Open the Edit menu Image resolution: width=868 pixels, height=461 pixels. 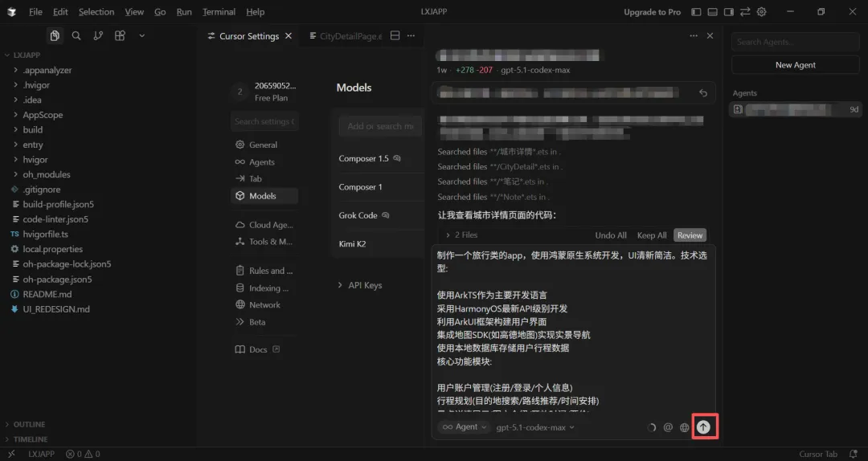point(60,11)
